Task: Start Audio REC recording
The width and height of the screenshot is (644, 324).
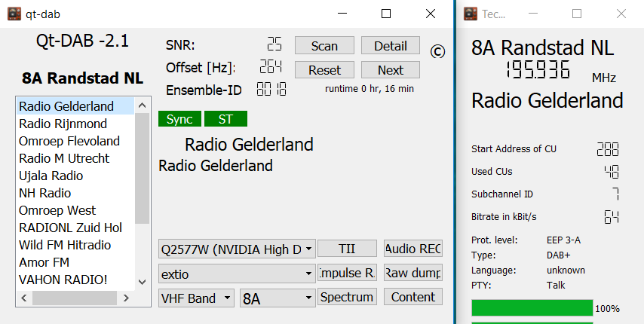Action: 413,249
